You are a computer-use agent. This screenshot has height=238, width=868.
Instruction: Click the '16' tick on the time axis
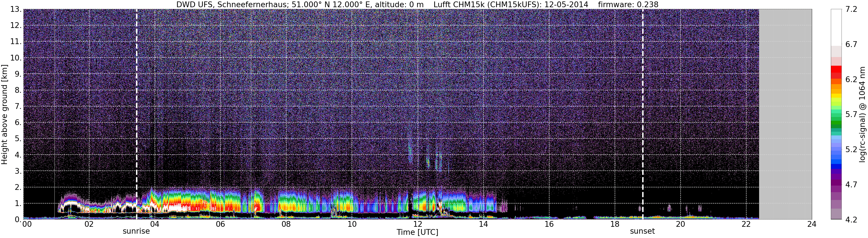(x=549, y=224)
